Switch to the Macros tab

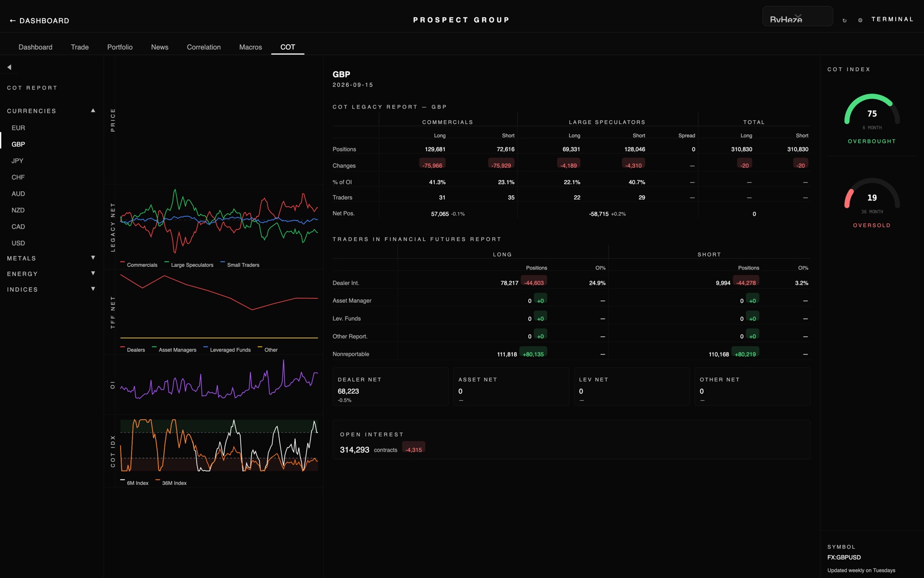point(251,47)
